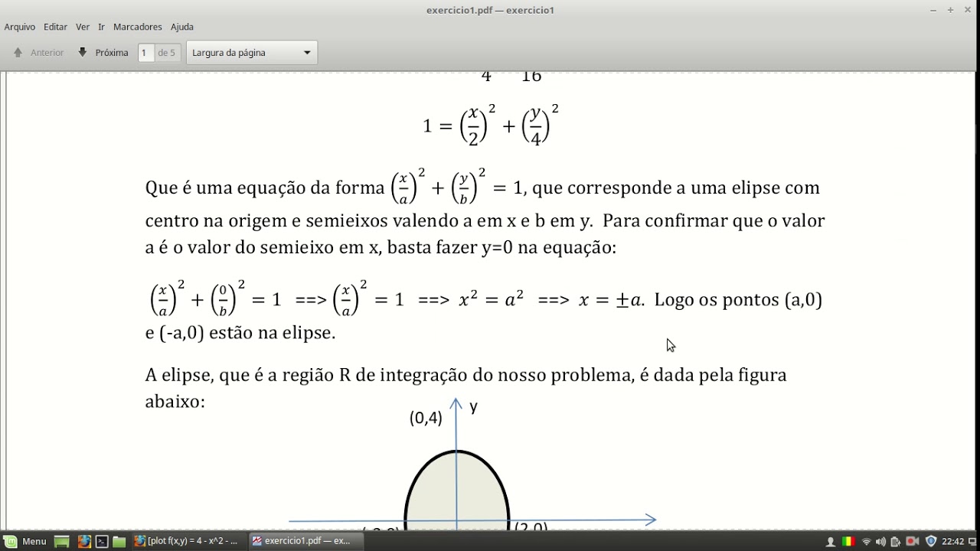Go to next page with Próxima
Image resolution: width=980 pixels, height=551 pixels.
(x=103, y=53)
